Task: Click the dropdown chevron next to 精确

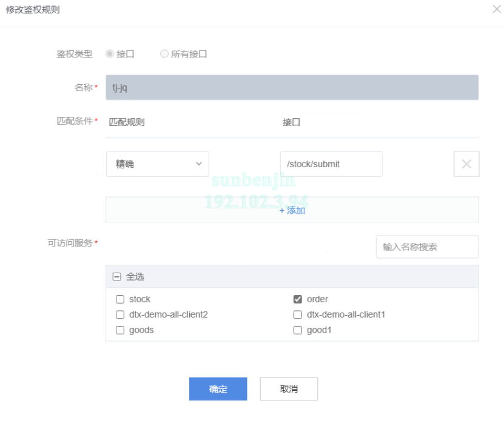Action: 198,164
